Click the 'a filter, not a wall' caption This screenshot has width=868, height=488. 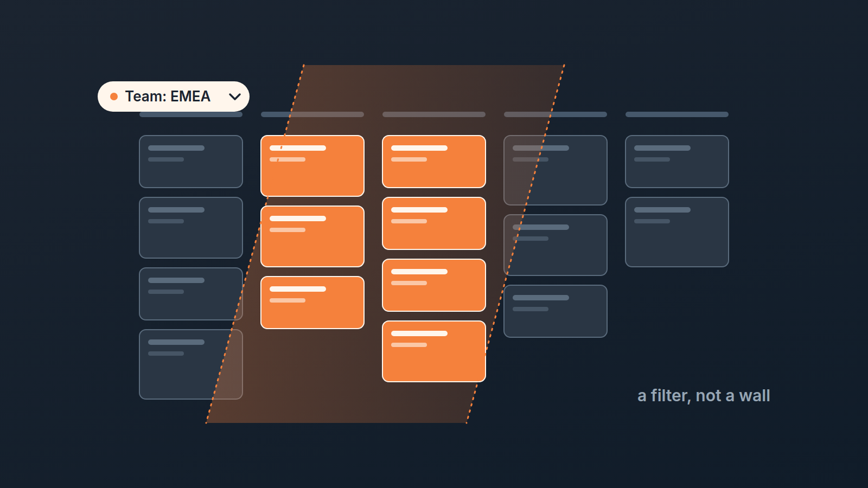704,396
